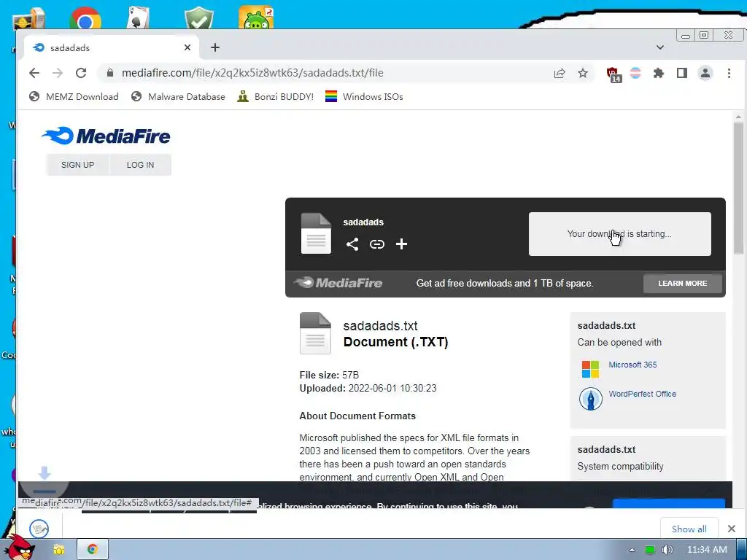The image size is (747, 560).
Task: Click Show all downloads button
Action: pyautogui.click(x=689, y=529)
